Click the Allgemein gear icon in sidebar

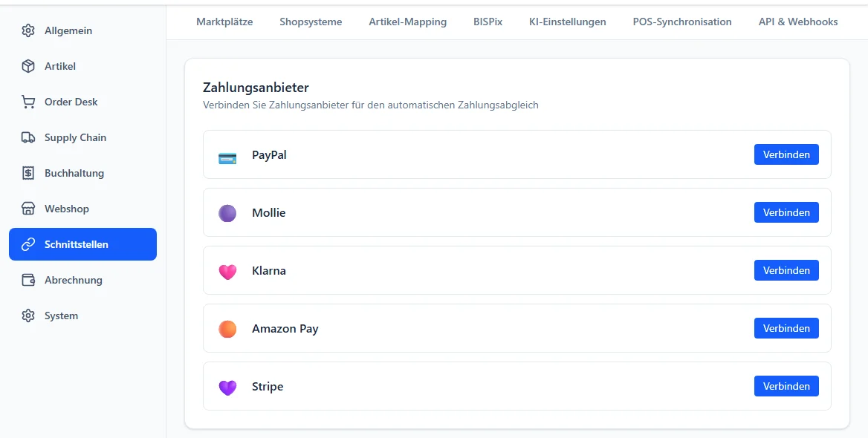tap(27, 30)
